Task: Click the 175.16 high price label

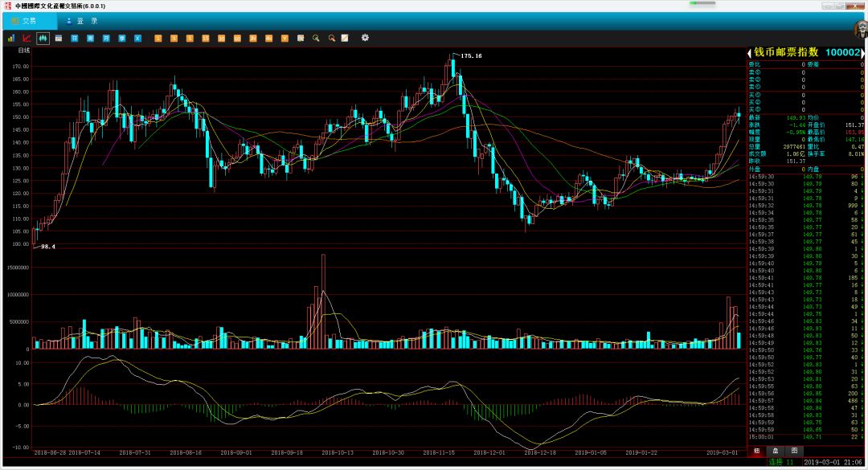Action: pos(471,56)
